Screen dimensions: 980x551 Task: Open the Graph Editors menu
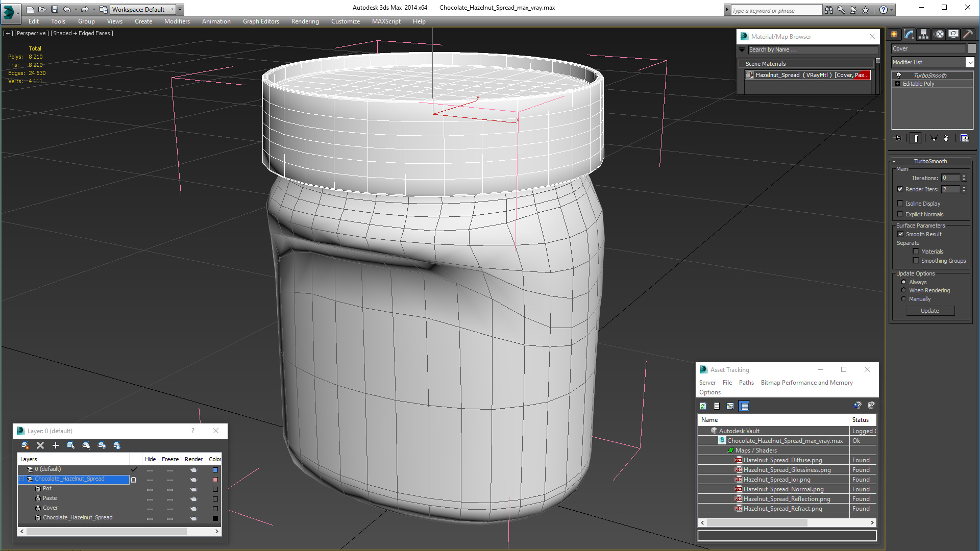(x=261, y=21)
